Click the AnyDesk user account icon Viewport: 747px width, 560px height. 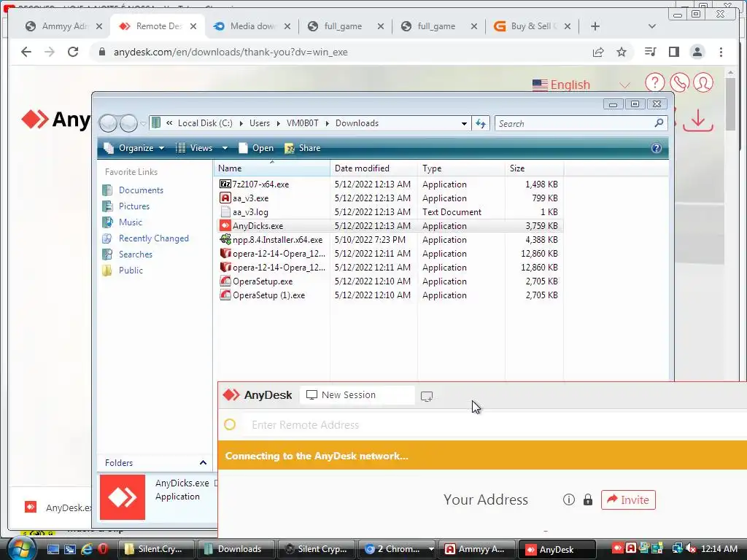(703, 83)
